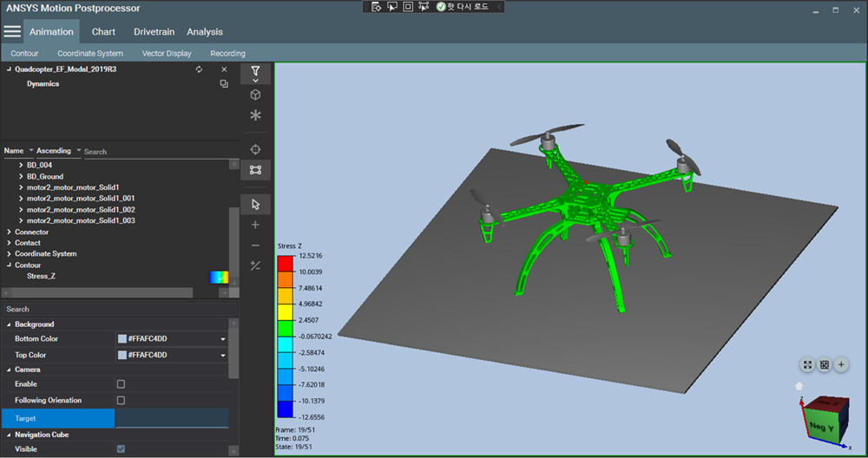Click the 3D cube view icon

(255, 94)
